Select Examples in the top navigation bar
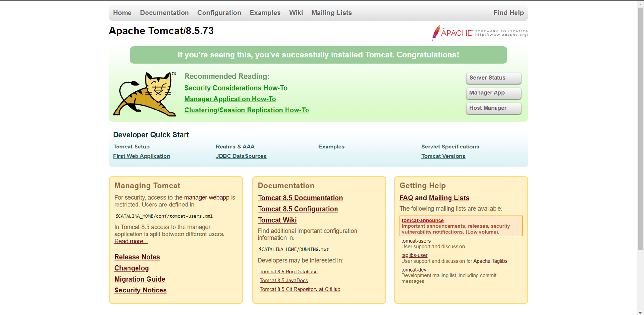644x315 pixels. pyautogui.click(x=265, y=13)
